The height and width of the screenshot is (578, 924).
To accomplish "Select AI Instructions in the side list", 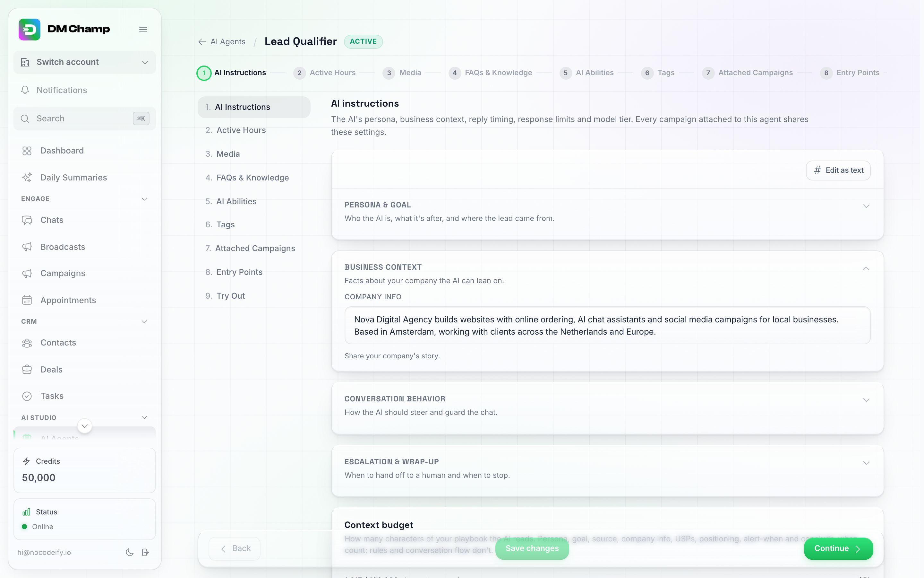I will point(254,107).
